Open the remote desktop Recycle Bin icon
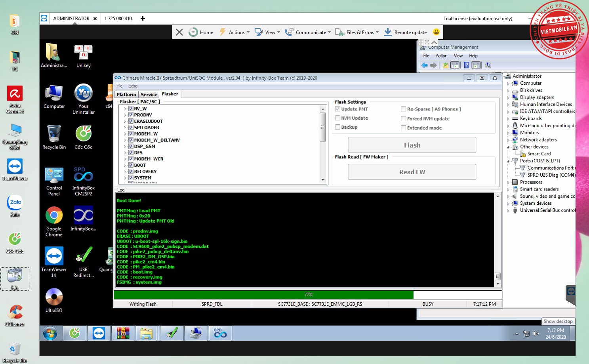The width and height of the screenshot is (589, 364). (54, 137)
